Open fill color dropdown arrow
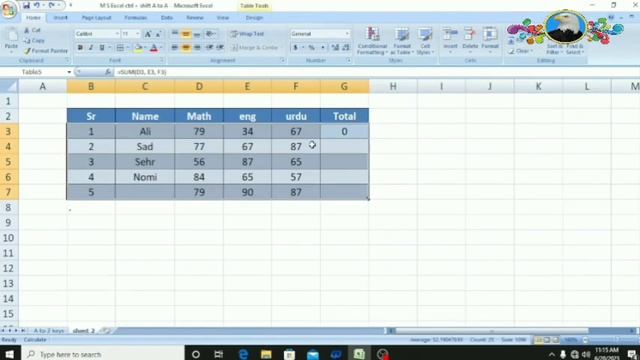The height and width of the screenshot is (360, 640). 145,48
